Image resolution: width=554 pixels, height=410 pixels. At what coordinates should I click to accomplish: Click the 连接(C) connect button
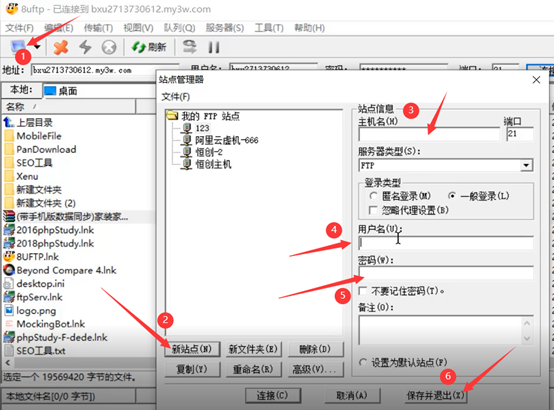[273, 395]
